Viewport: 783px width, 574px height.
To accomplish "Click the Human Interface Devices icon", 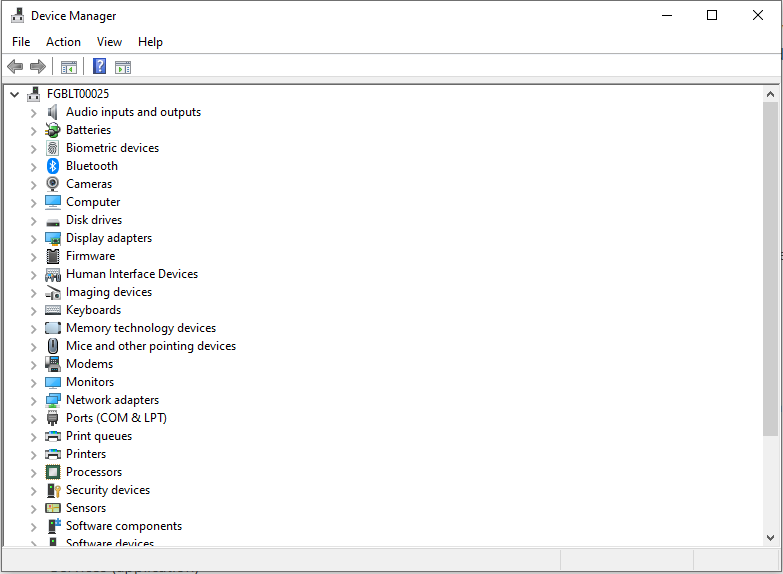I will pyautogui.click(x=52, y=274).
